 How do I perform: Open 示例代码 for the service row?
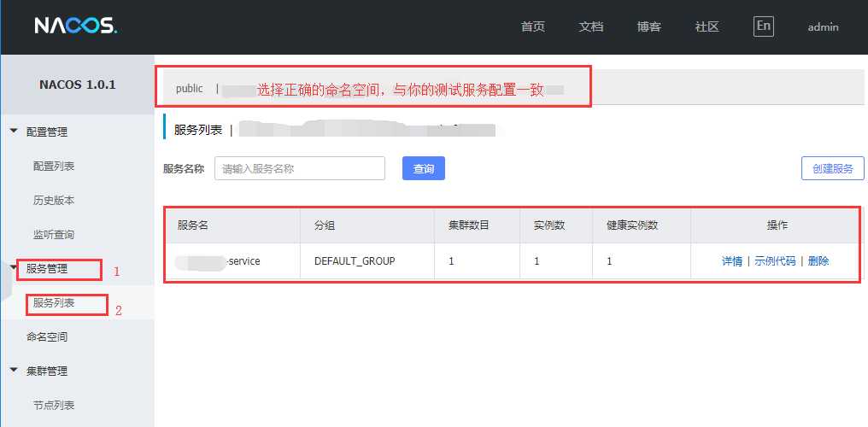pyautogui.click(x=775, y=261)
